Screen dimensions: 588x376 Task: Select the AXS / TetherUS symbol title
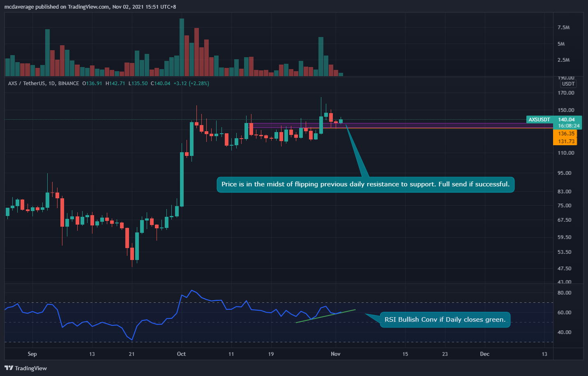tap(44, 83)
